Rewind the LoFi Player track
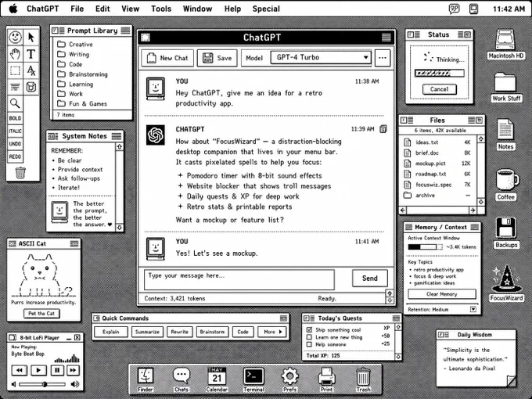The height and width of the screenshot is (399, 532). click(20, 370)
